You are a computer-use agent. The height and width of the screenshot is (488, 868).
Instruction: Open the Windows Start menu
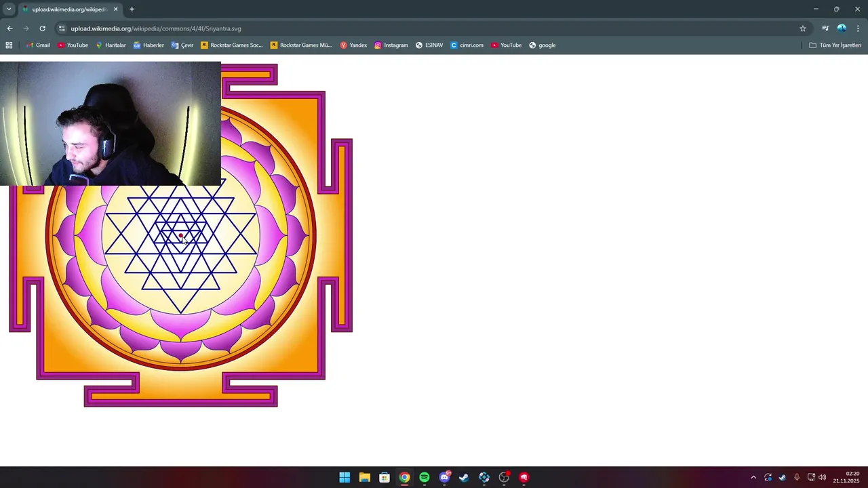[x=344, y=477]
